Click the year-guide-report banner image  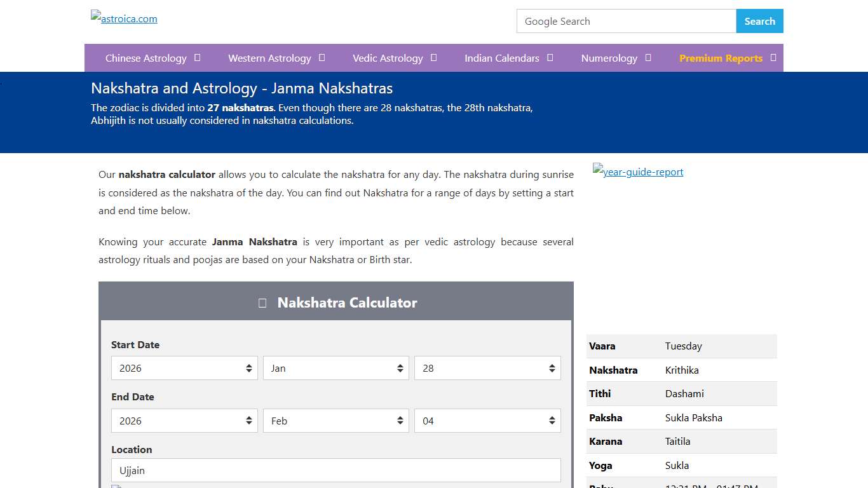(637, 172)
